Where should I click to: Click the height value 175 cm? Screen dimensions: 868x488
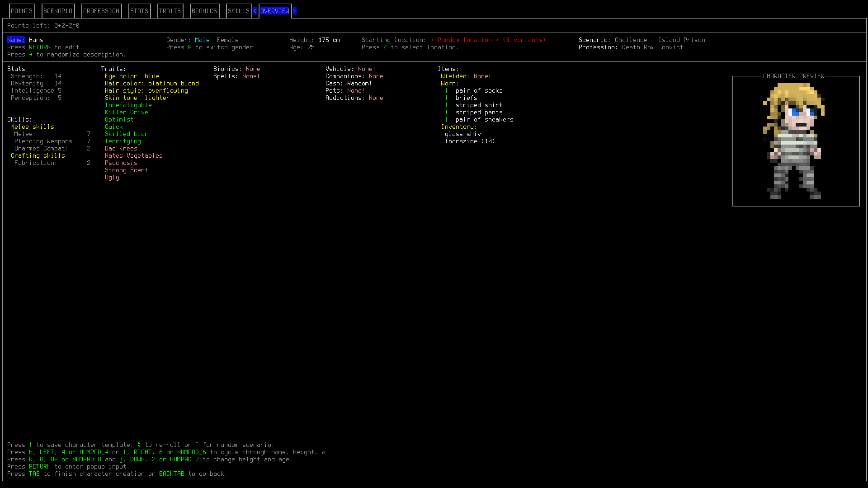pyautogui.click(x=329, y=40)
